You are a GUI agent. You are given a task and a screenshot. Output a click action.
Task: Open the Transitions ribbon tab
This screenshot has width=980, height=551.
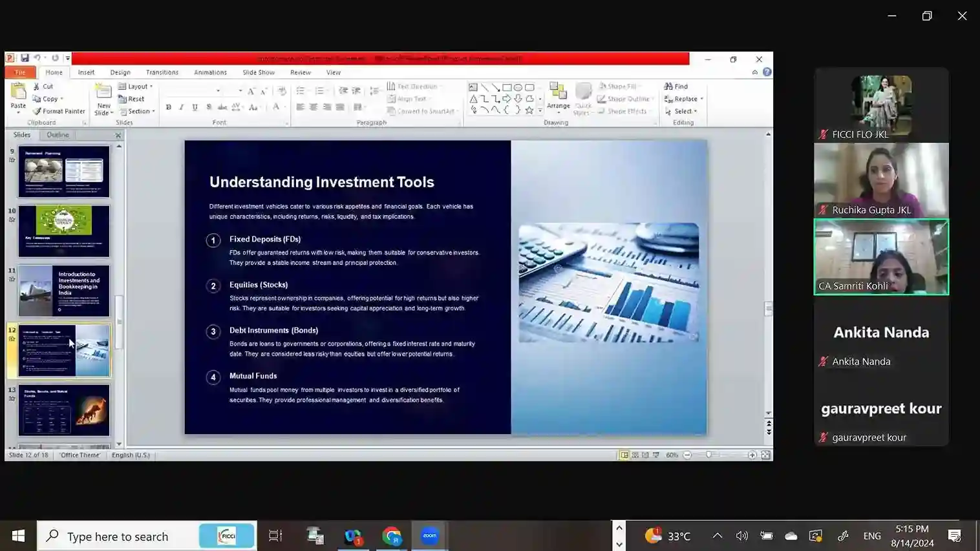(x=162, y=72)
